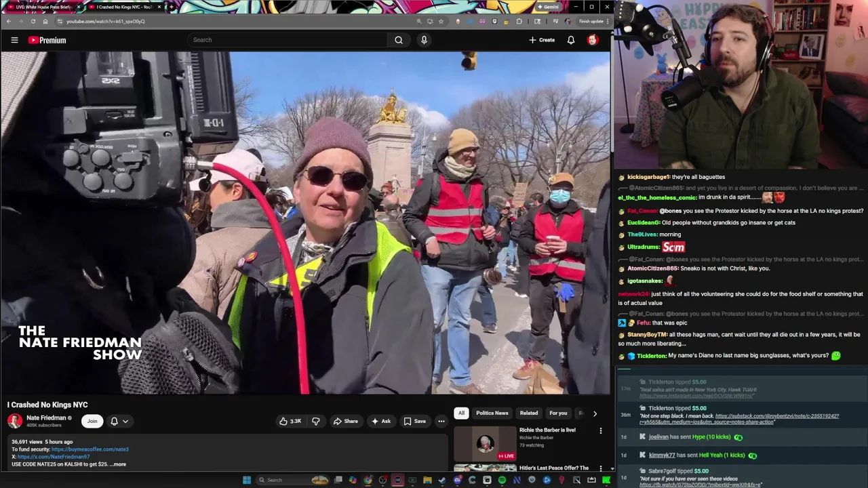This screenshot has height=488, width=868.
Task: Open kimmyk77's username in the Hell Yeah event
Action: coord(662,455)
